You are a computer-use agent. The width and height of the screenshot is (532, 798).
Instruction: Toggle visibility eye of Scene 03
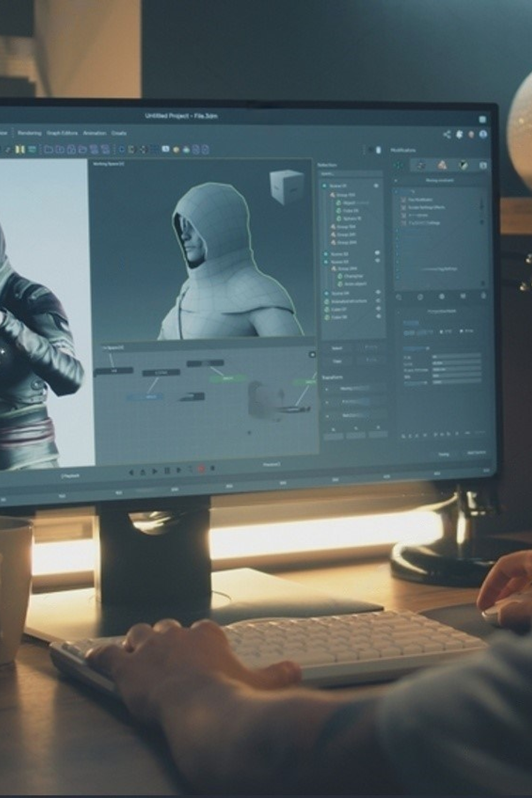coord(377,260)
